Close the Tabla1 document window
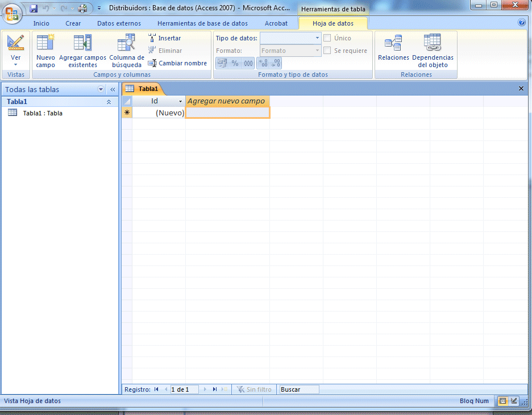Viewport: 532px width, 415px height. [x=521, y=89]
